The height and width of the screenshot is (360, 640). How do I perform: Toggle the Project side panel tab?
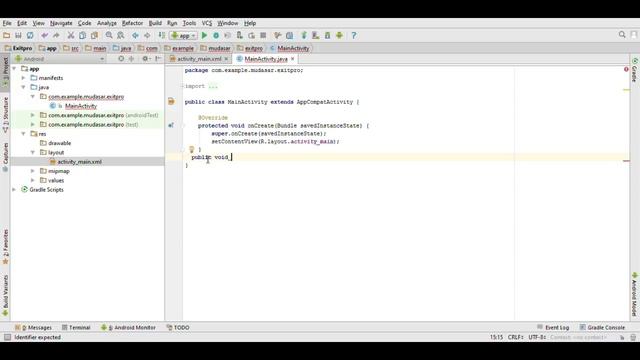click(x=5, y=72)
